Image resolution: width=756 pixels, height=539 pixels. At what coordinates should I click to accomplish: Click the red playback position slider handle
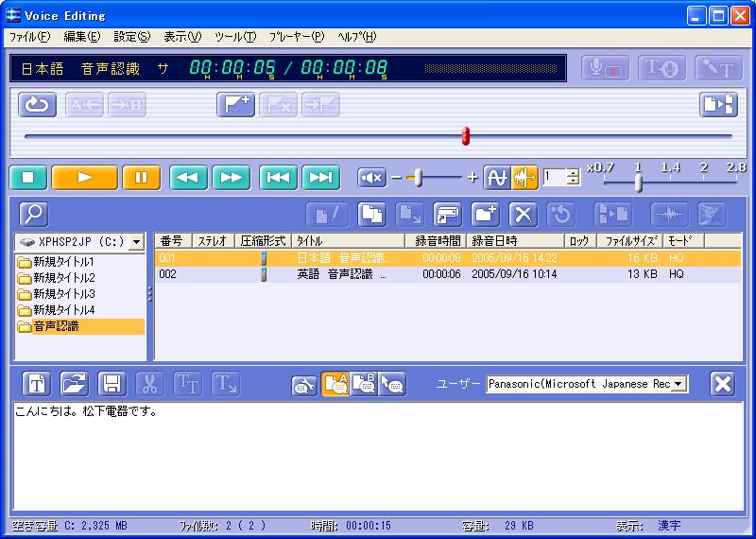click(x=465, y=136)
